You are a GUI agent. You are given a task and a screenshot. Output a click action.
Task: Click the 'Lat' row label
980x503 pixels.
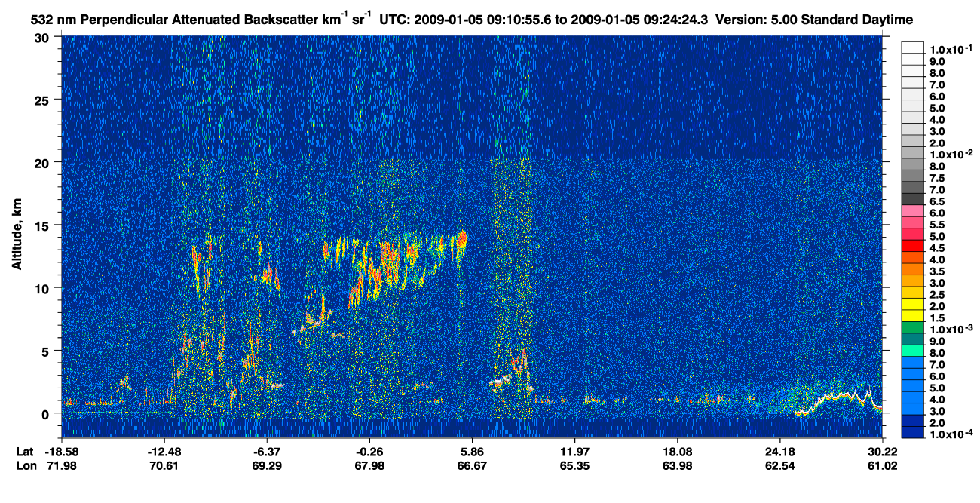point(25,452)
